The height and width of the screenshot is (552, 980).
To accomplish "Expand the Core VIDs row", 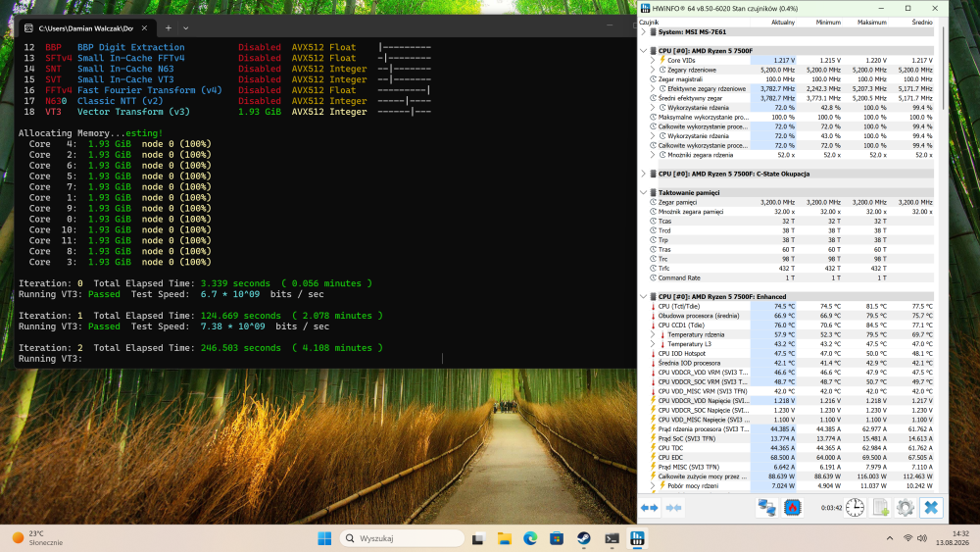I will coord(653,60).
